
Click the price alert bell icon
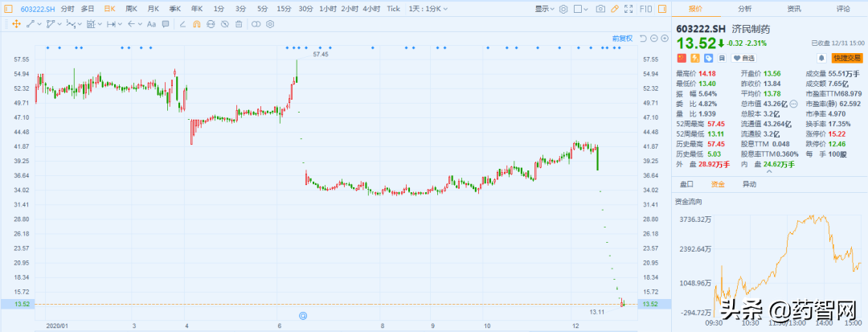tap(822, 58)
